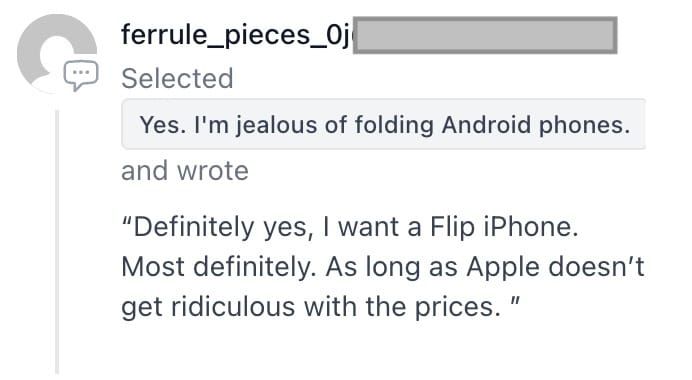Click the 'Most definitely' comment line

point(383,267)
